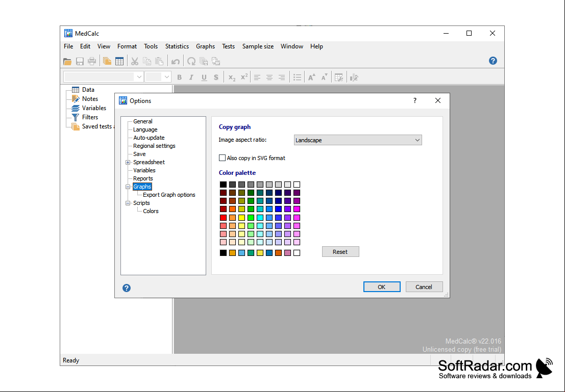Click the help icon at Options dialog bottom
This screenshot has width=565, height=392.
point(127,288)
